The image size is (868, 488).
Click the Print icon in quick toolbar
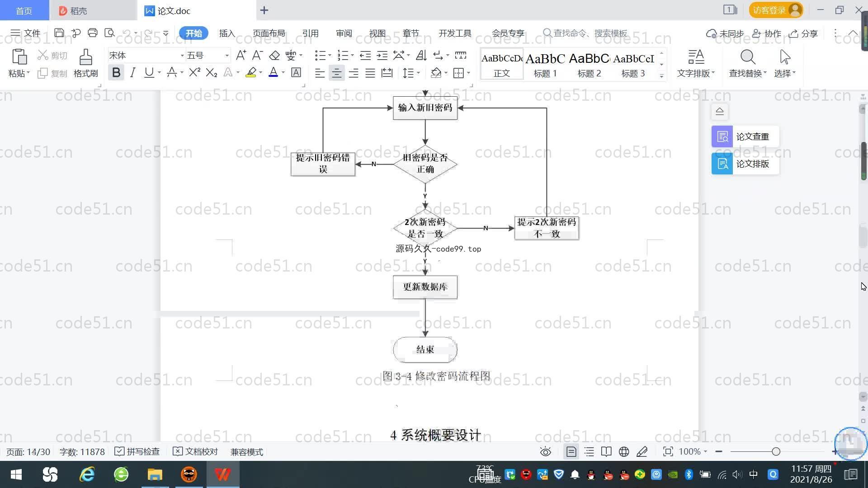(x=93, y=33)
